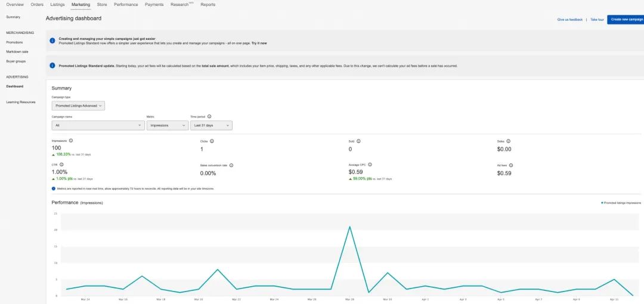
Task: Click the Clicks info icon
Action: pos(212,141)
